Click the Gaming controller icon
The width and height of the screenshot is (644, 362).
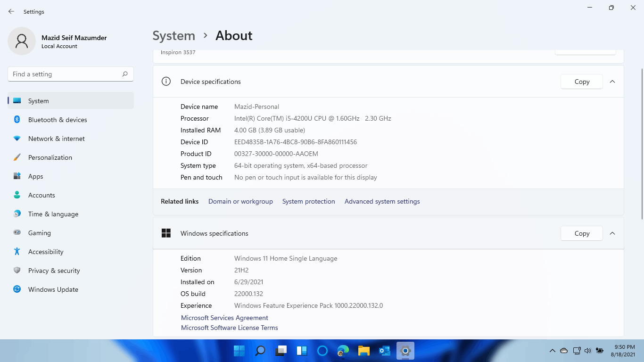pos(17,232)
